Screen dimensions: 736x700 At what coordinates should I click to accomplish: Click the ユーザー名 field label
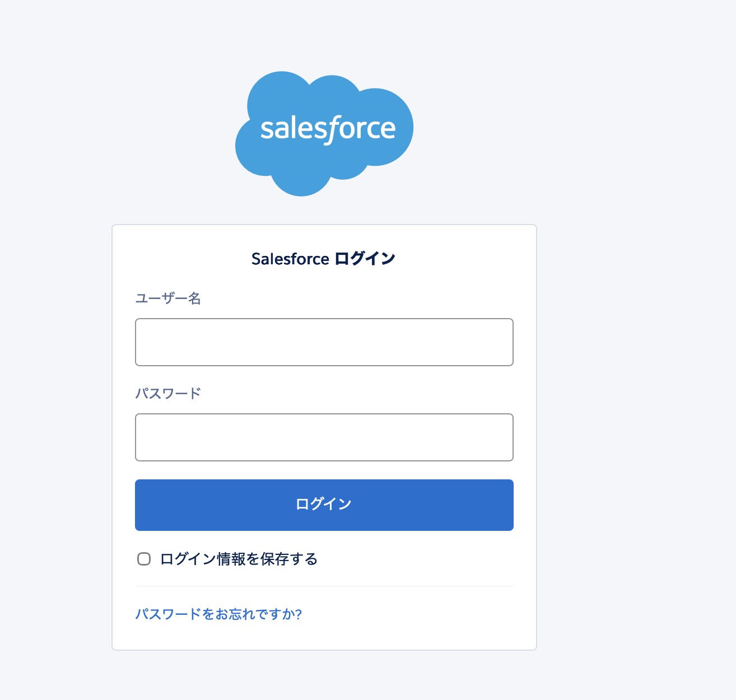(x=168, y=298)
